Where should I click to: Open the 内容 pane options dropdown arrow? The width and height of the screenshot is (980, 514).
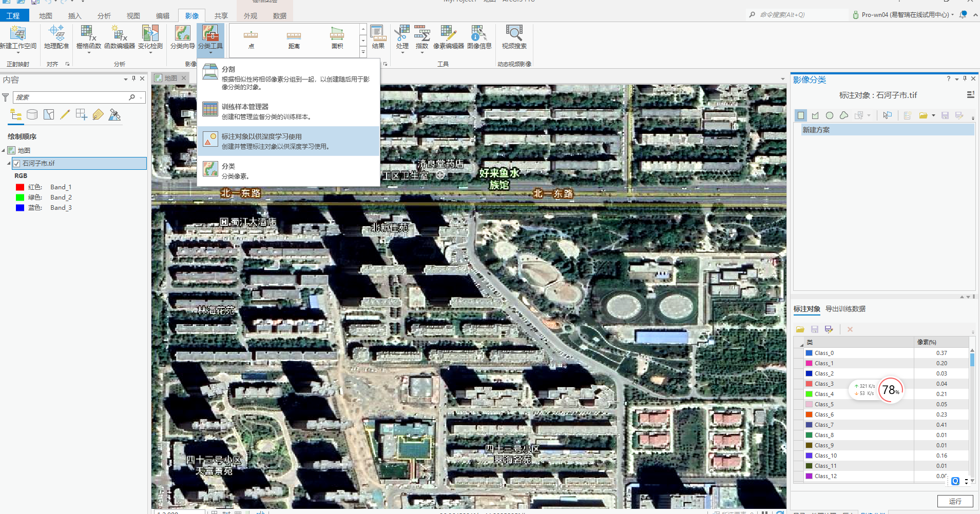tap(125, 79)
